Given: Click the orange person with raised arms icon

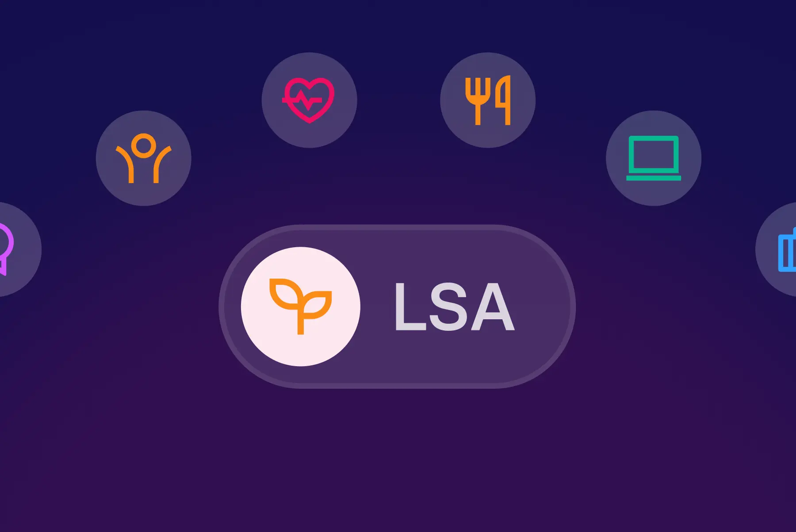Looking at the screenshot, I should click(x=144, y=158).
